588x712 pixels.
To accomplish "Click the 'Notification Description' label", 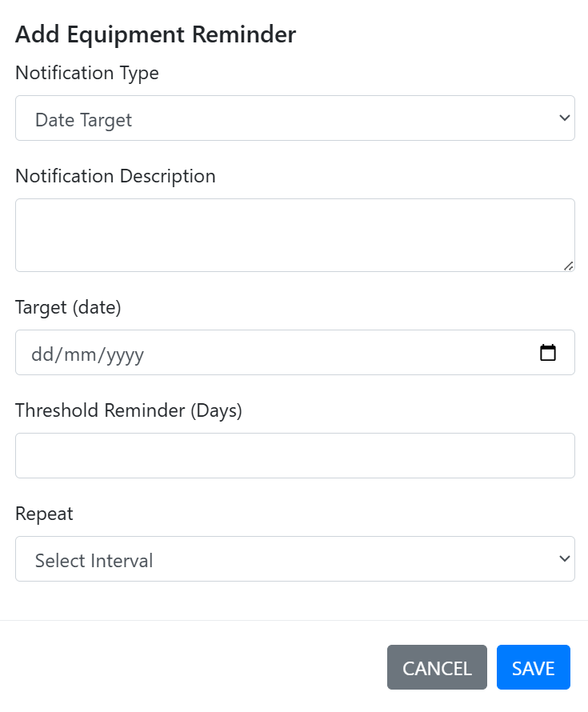I will coord(115,176).
